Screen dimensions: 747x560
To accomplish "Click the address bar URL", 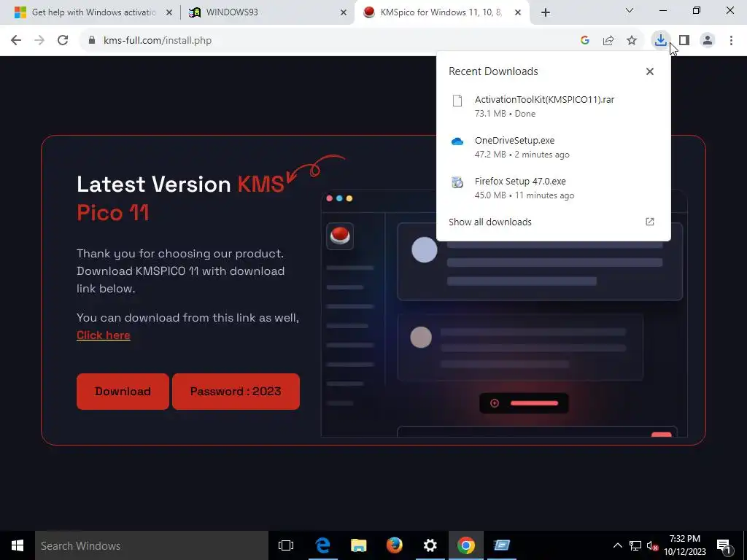I will 158,41.
